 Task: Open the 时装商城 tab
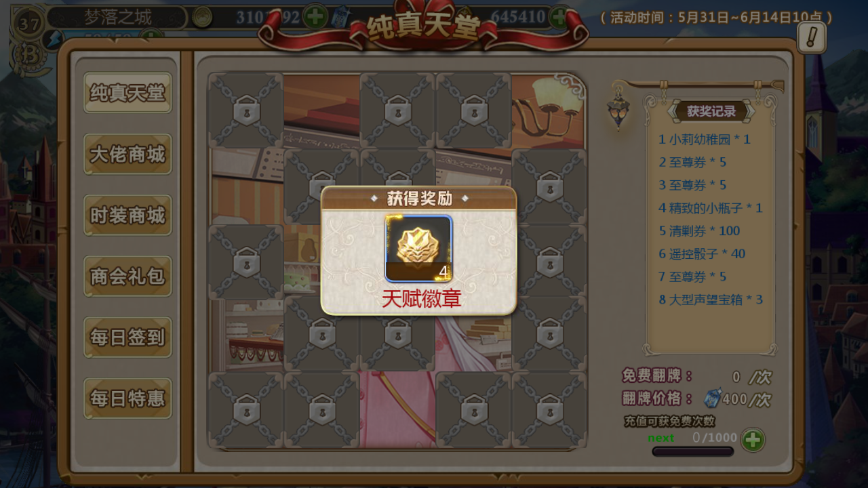tap(127, 215)
